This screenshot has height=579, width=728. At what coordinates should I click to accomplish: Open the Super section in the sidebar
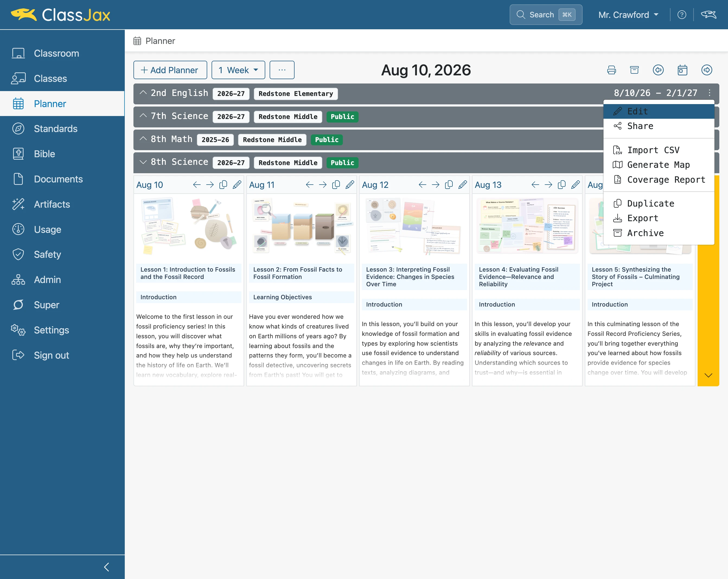click(x=62, y=305)
